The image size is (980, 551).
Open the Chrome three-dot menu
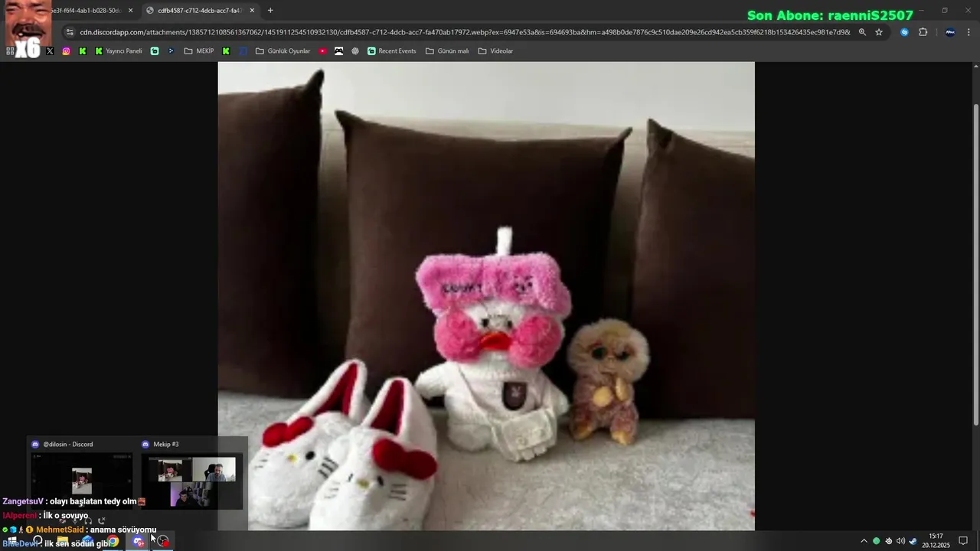tap(969, 32)
